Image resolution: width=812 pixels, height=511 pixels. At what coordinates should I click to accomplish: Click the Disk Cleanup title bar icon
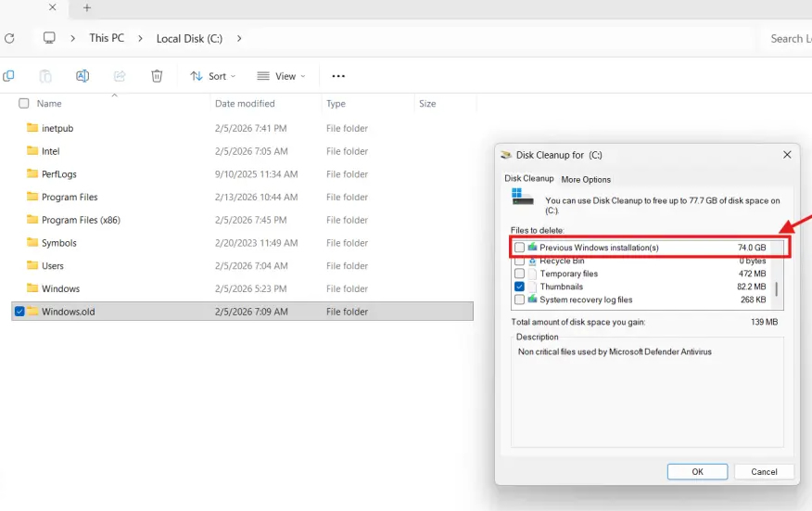[506, 155]
